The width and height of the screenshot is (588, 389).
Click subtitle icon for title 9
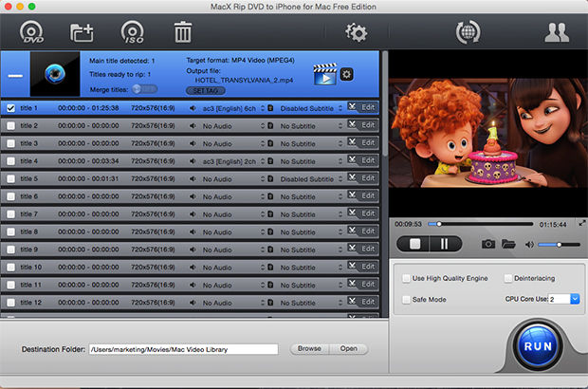(x=270, y=250)
